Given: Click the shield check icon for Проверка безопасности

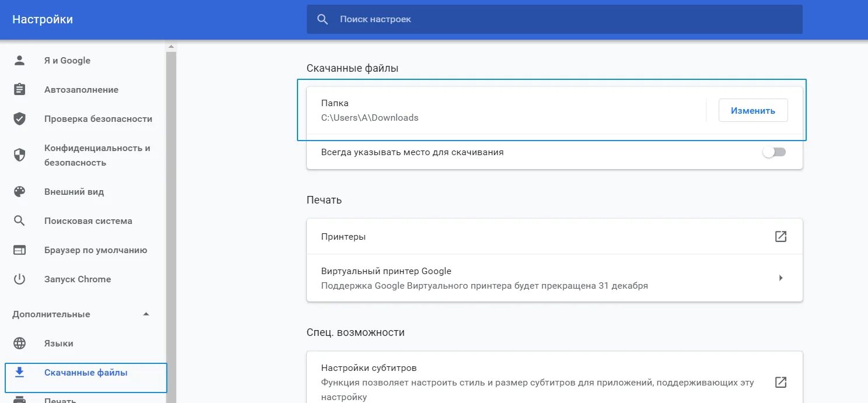Looking at the screenshot, I should [x=20, y=119].
